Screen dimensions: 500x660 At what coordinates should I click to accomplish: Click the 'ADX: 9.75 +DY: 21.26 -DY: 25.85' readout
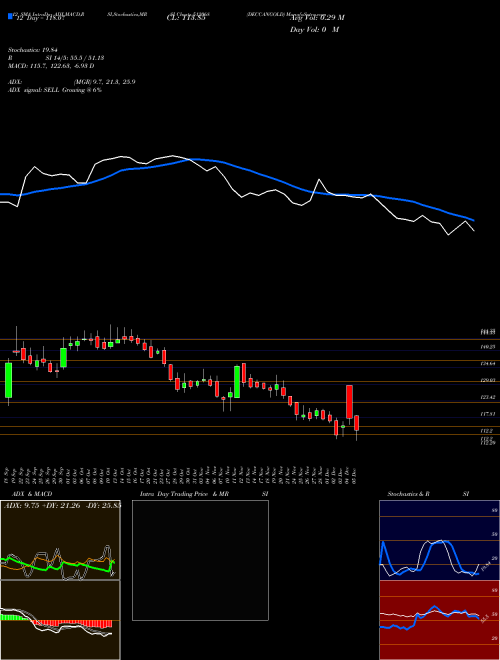pyautogui.click(x=62, y=505)
